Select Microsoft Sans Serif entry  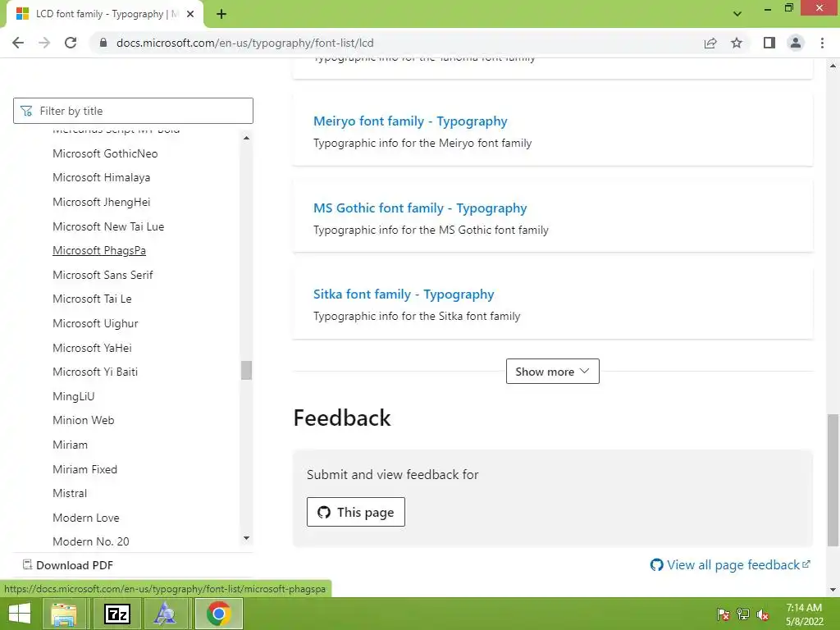point(103,275)
